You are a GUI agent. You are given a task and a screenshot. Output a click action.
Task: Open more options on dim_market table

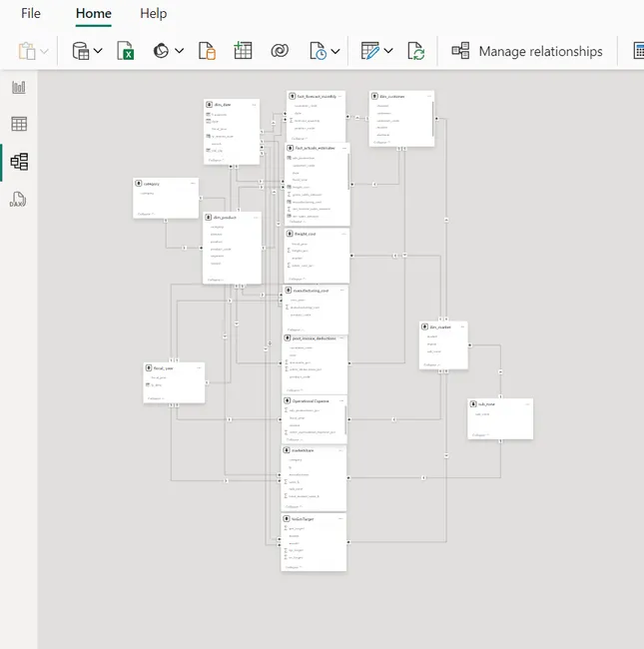(x=462, y=326)
